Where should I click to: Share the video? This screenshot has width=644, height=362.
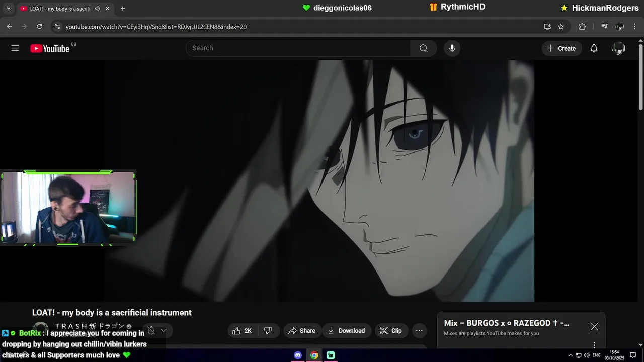[x=302, y=331]
